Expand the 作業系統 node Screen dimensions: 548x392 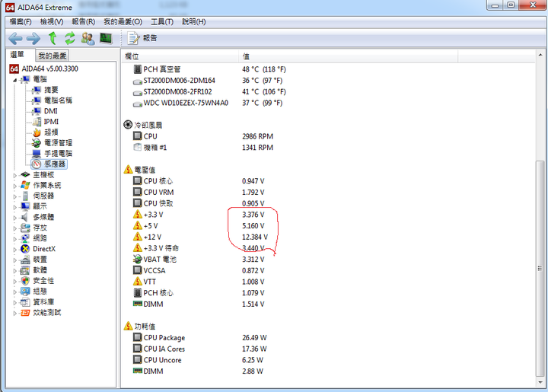tap(15, 186)
